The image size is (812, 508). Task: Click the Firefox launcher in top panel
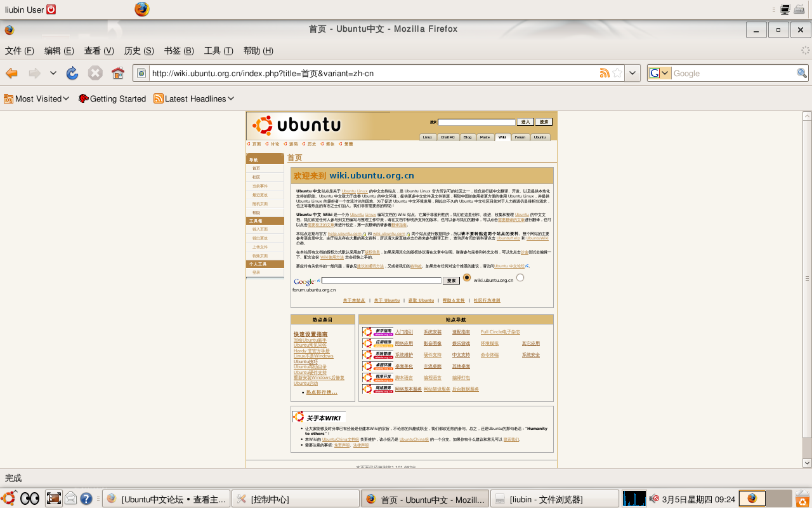(142, 9)
